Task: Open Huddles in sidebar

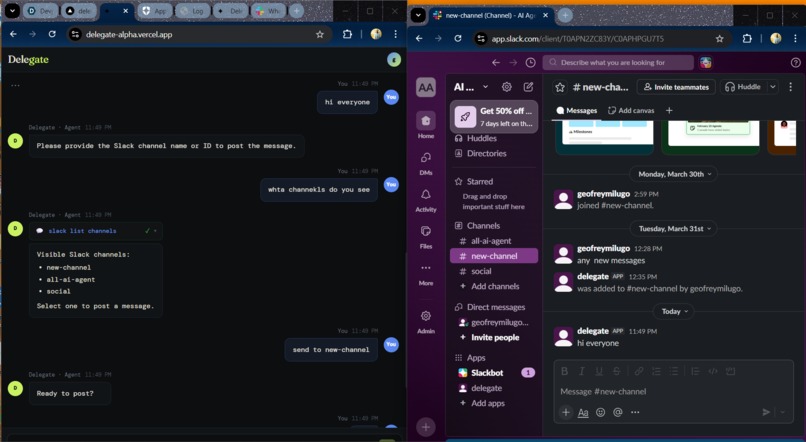Action: [x=494, y=138]
